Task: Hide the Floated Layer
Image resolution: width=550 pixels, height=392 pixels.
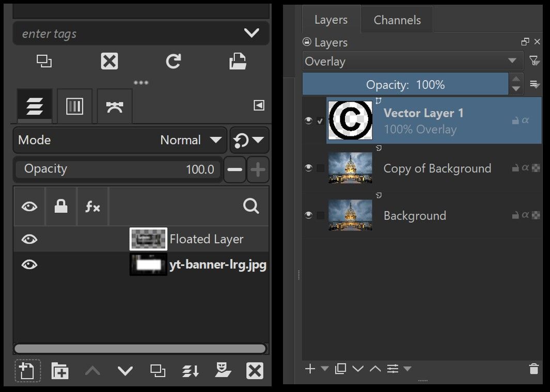Action: coord(29,239)
